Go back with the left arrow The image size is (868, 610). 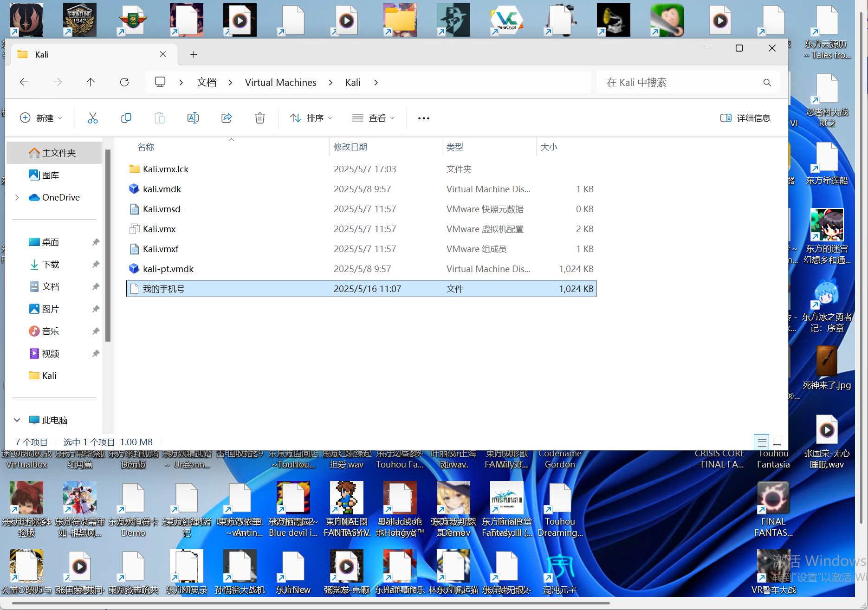24,82
